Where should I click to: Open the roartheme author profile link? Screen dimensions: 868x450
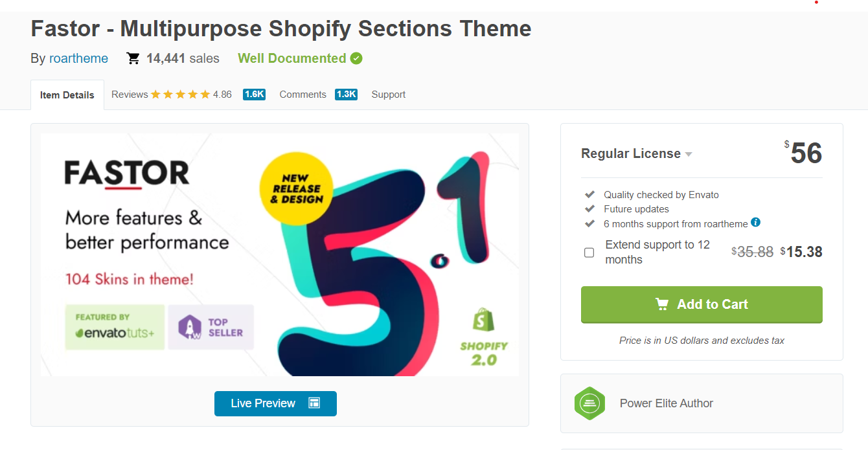[78, 58]
